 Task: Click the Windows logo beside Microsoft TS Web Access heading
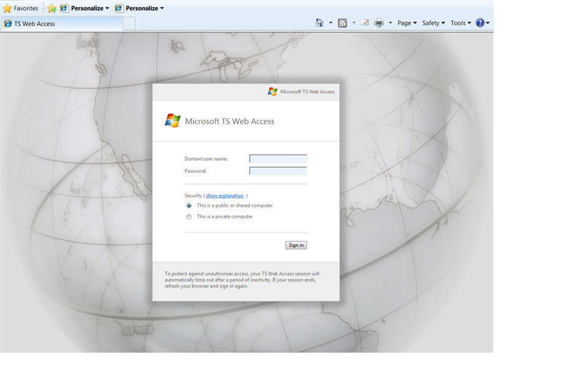click(173, 121)
